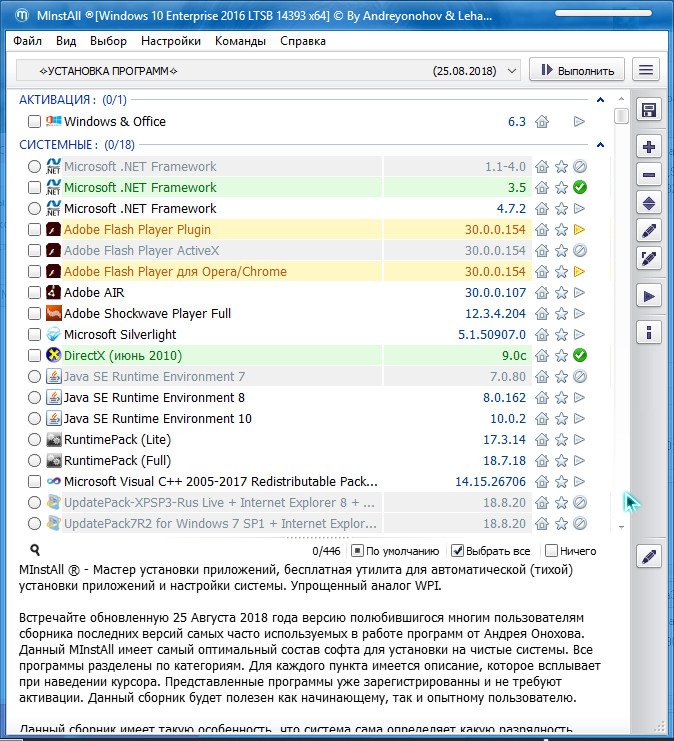Click home icon for Microsoft Silverlight
The image size is (674, 741).
point(542,335)
